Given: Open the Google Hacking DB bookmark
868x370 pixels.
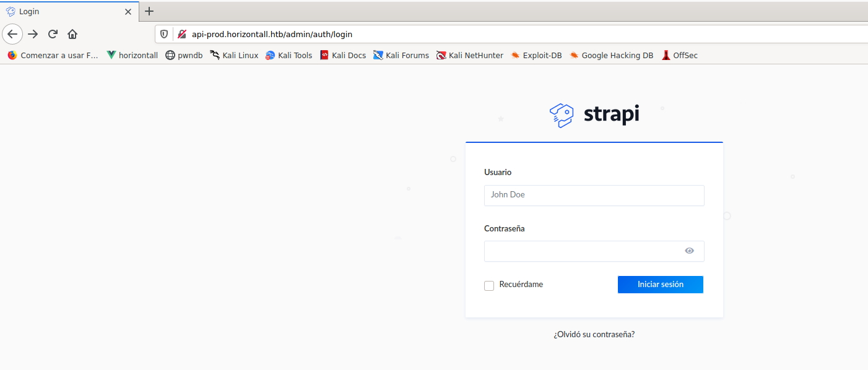Looking at the screenshot, I should point(611,55).
